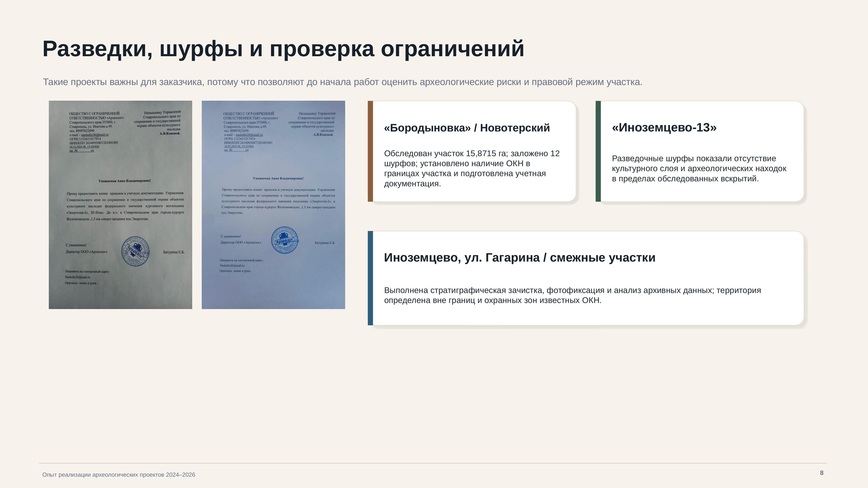Viewport: 868px width, 488px height.
Task: Click 'А.В.Коневой.' addressee in the grey letter
Action: 170,134
